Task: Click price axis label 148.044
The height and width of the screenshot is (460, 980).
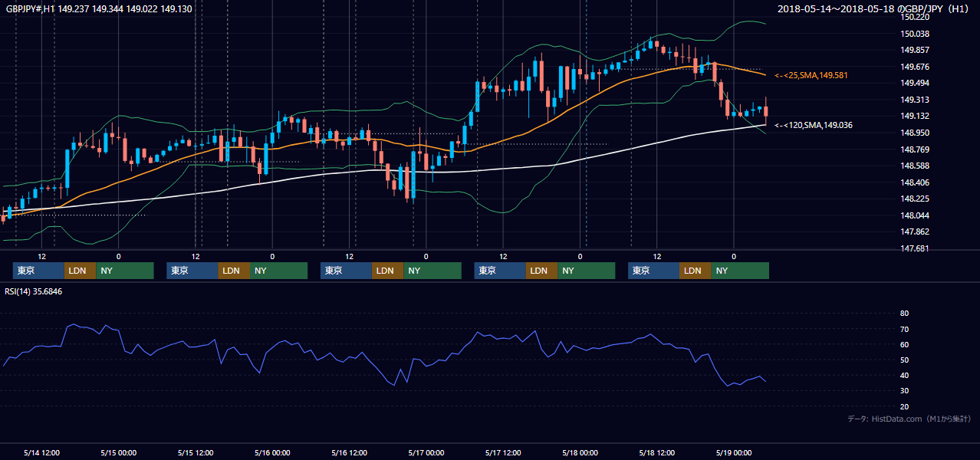Action: click(916, 215)
